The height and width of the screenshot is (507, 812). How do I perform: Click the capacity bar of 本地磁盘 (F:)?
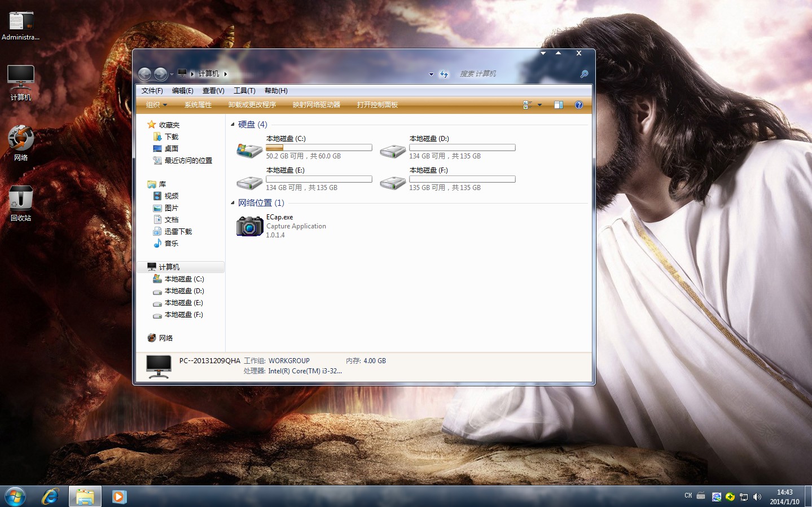coord(462,179)
